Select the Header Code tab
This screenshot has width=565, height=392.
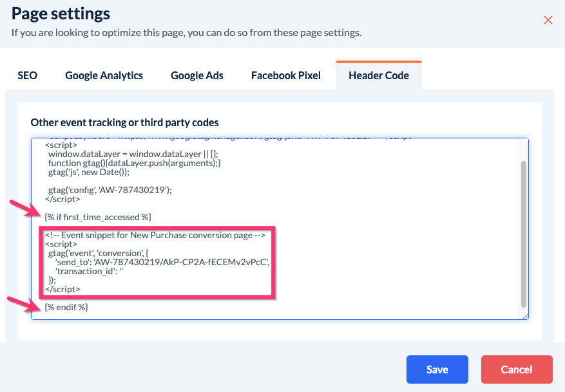coord(379,75)
